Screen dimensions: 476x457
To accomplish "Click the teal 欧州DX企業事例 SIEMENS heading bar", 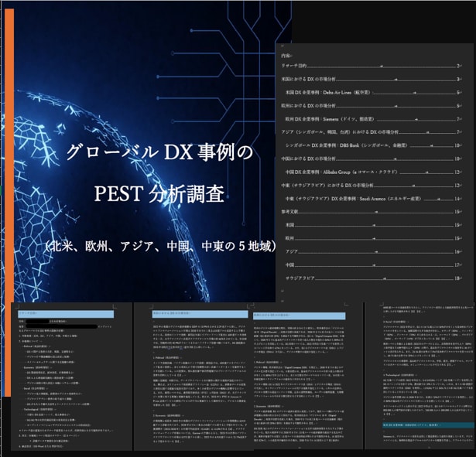I will tap(428, 425).
